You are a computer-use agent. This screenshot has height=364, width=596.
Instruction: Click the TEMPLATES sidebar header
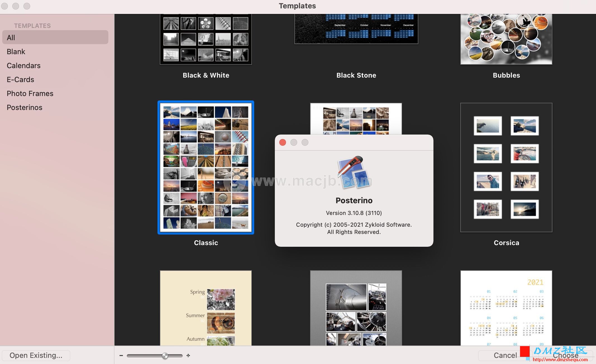[x=32, y=26]
